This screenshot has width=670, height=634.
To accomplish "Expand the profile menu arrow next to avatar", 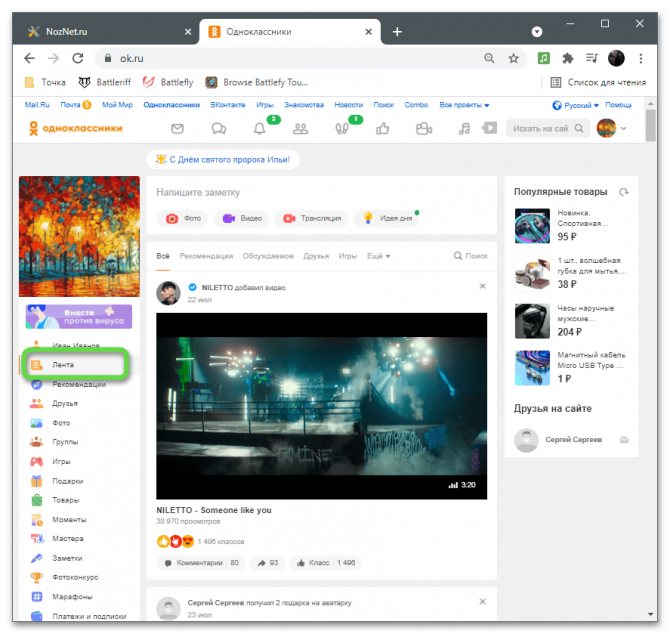I will click(x=624, y=128).
